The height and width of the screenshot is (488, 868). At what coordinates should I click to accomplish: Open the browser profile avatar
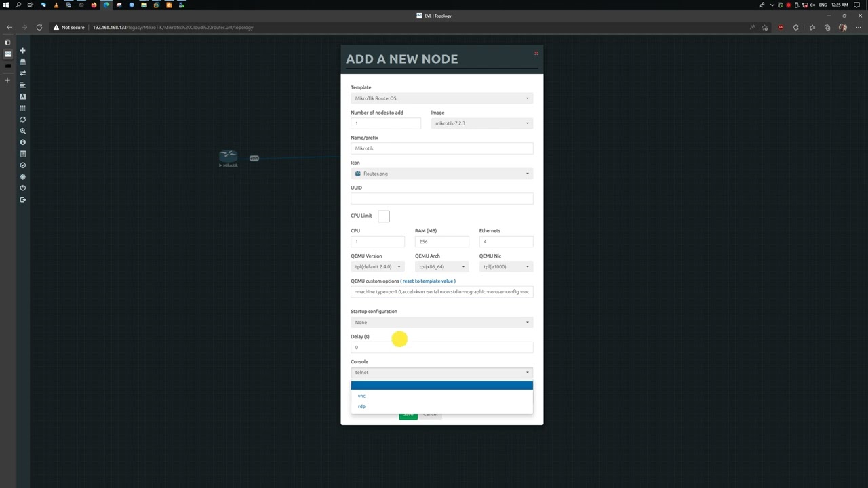(843, 27)
